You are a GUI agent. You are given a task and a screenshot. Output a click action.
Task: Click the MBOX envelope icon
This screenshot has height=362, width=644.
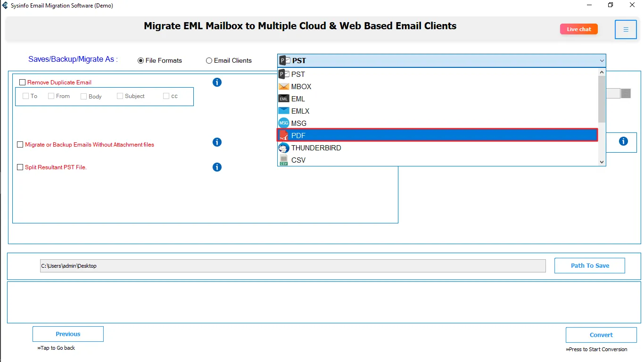point(284,87)
